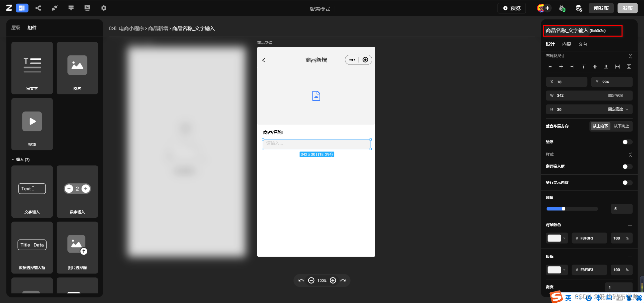The image size is (644, 303).
Task: Open the plug connector icon in top bar
Action: coord(55,8)
